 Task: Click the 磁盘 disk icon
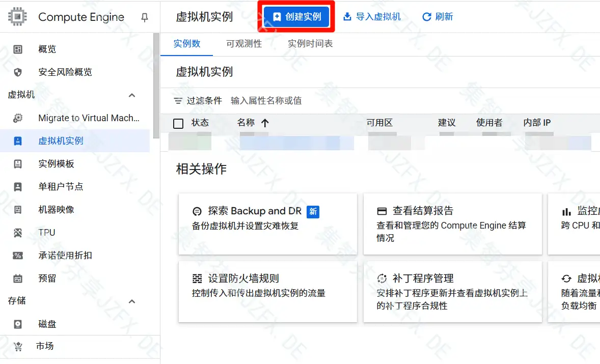click(x=18, y=324)
